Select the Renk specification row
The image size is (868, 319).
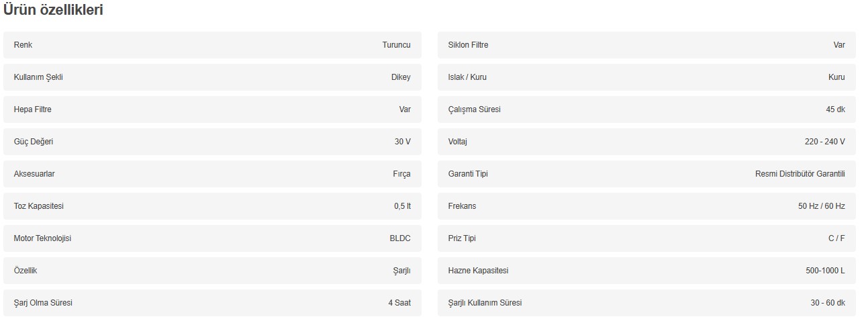pos(212,45)
